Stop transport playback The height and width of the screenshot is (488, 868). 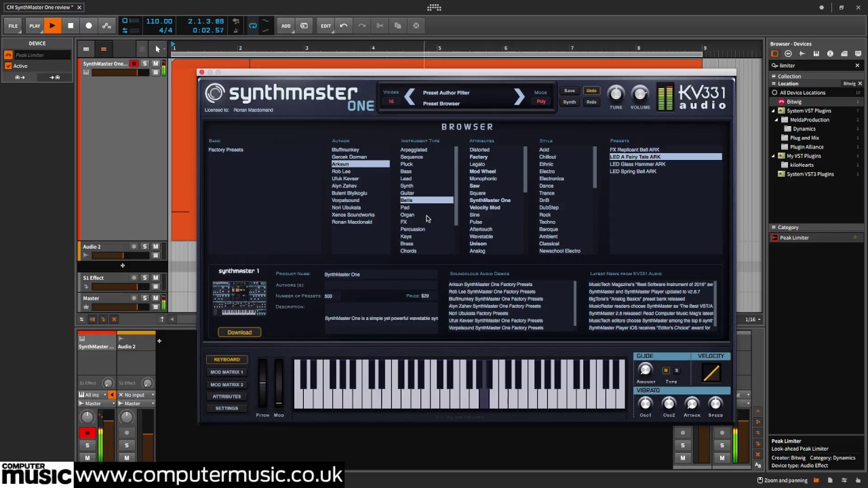point(70,26)
